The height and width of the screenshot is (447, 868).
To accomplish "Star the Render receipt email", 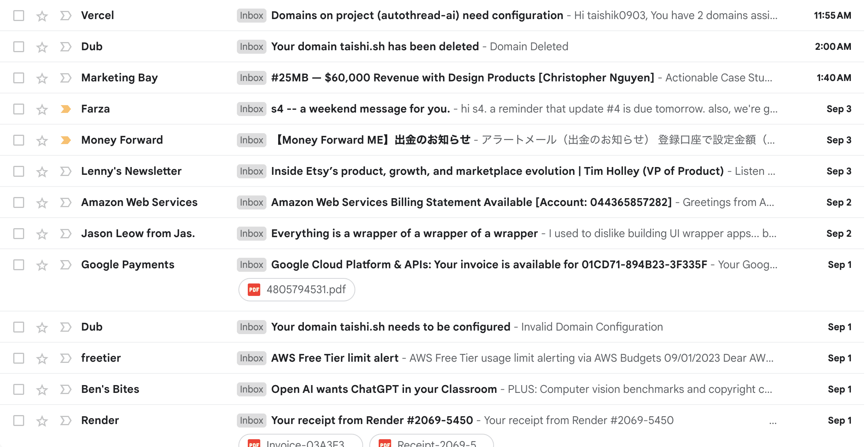I will (x=42, y=421).
